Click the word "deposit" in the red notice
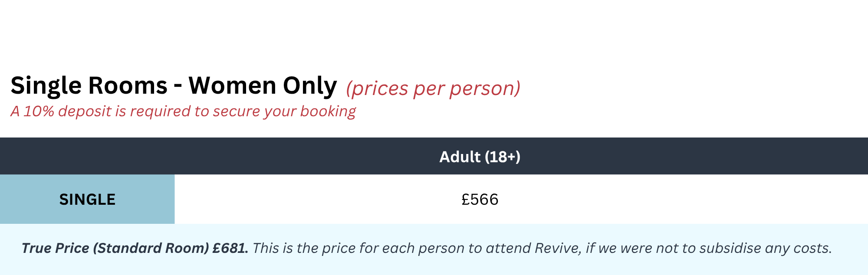The width and height of the screenshot is (868, 275). click(85, 111)
